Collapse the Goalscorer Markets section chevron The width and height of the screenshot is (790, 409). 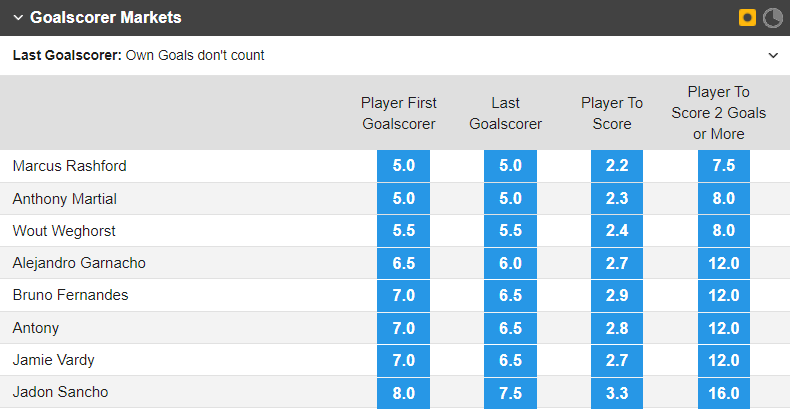coord(18,18)
